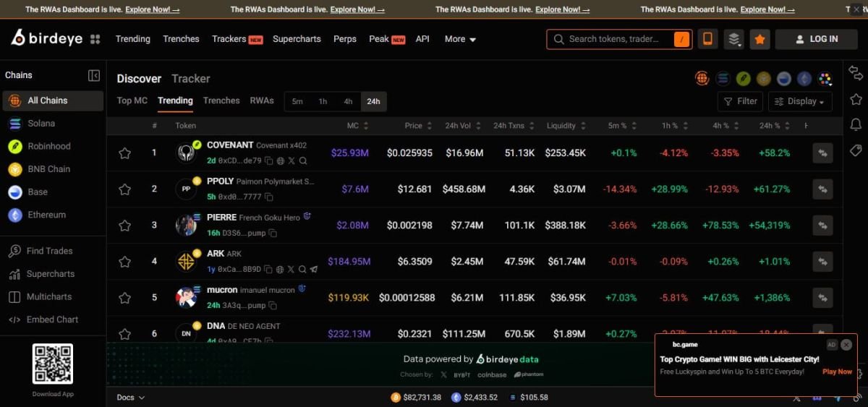Open Perps in the top navigation
The width and height of the screenshot is (868, 407).
[x=345, y=39]
